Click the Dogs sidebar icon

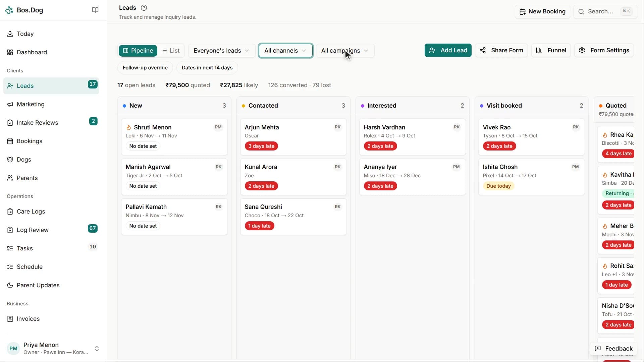point(10,160)
